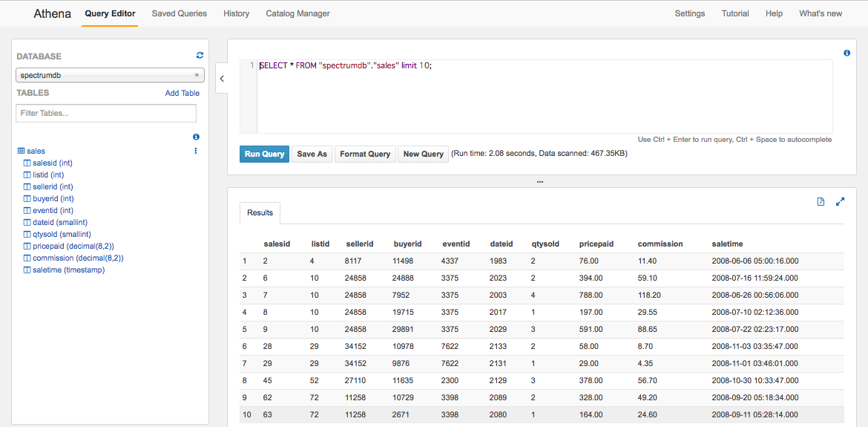Click buyerid value 29891
Screen dimensions: 868x427
tap(404, 330)
